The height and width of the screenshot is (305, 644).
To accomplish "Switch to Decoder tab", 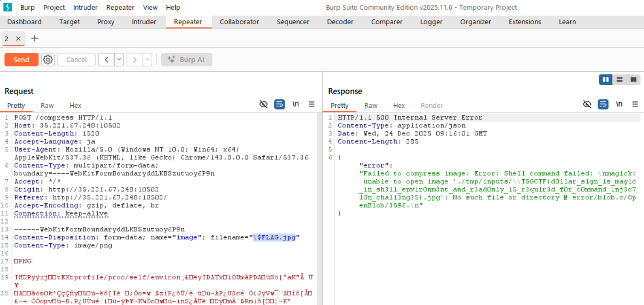I will coord(340,22).
